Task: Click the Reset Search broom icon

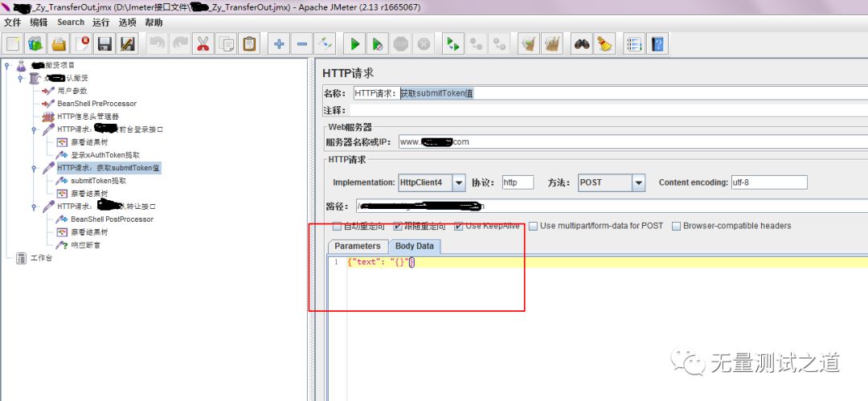Action: pyautogui.click(x=605, y=43)
